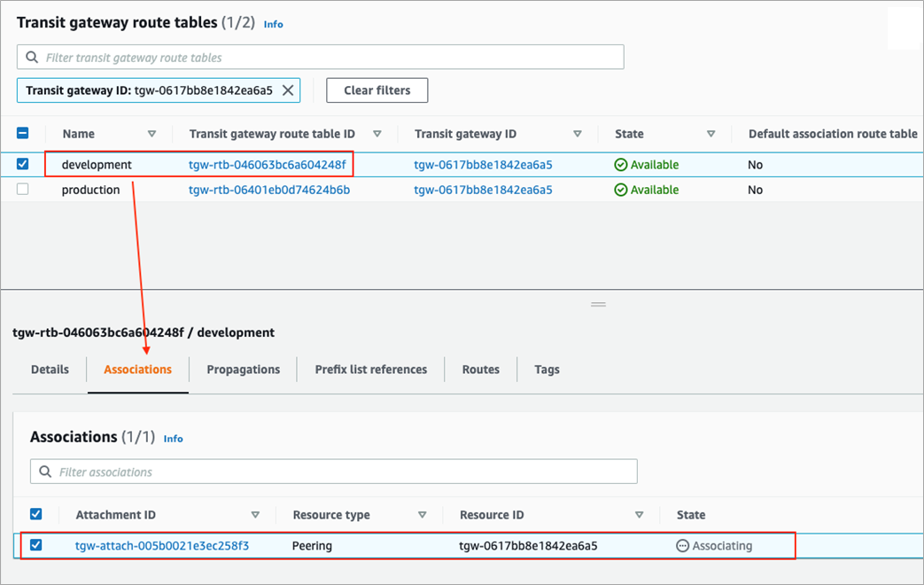924x585 pixels.
Task: Switch to the Propagations tab
Action: [242, 370]
